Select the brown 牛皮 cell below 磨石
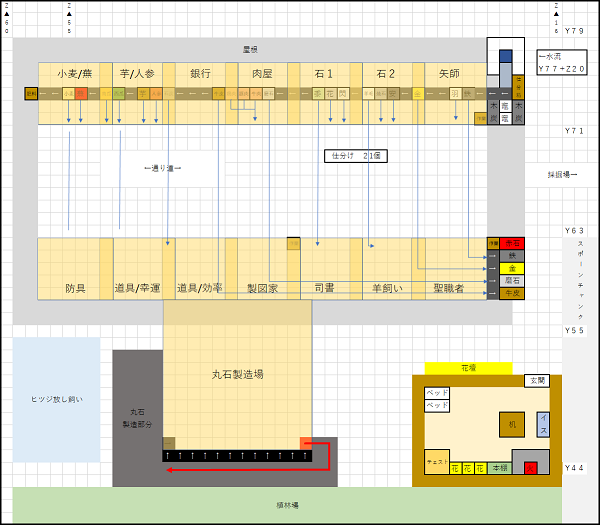 (x=512, y=293)
